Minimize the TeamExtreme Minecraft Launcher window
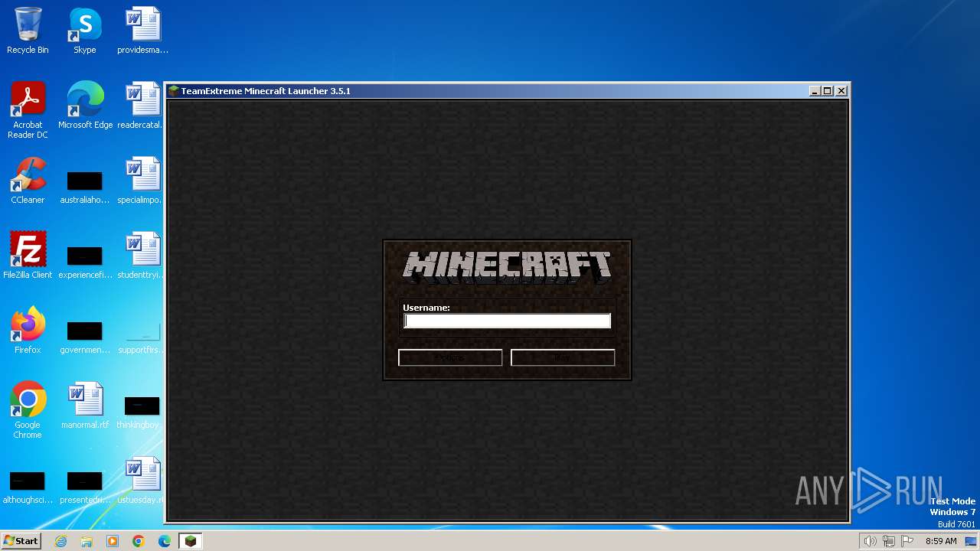The height and width of the screenshot is (551, 980). coord(814,91)
